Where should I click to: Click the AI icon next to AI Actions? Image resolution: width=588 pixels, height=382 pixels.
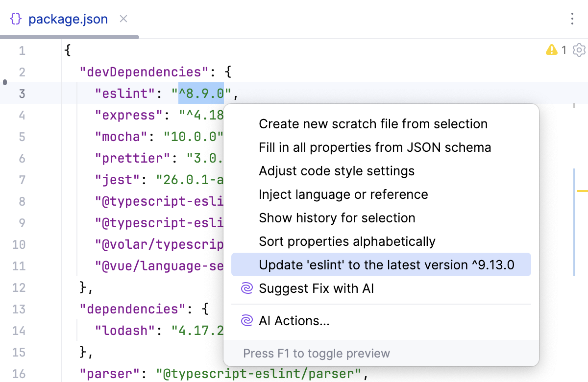(x=246, y=321)
